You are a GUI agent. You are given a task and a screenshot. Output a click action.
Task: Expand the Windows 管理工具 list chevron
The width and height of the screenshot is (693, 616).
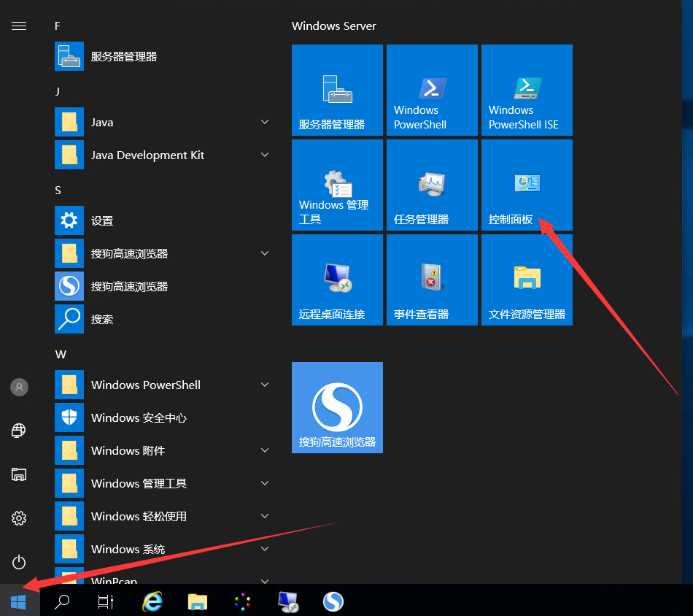click(x=265, y=483)
